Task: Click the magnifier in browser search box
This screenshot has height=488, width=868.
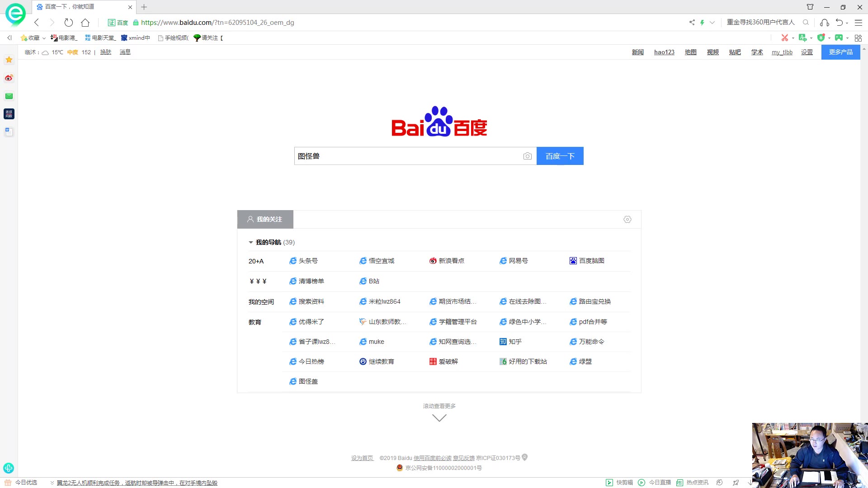Action: coord(806,22)
